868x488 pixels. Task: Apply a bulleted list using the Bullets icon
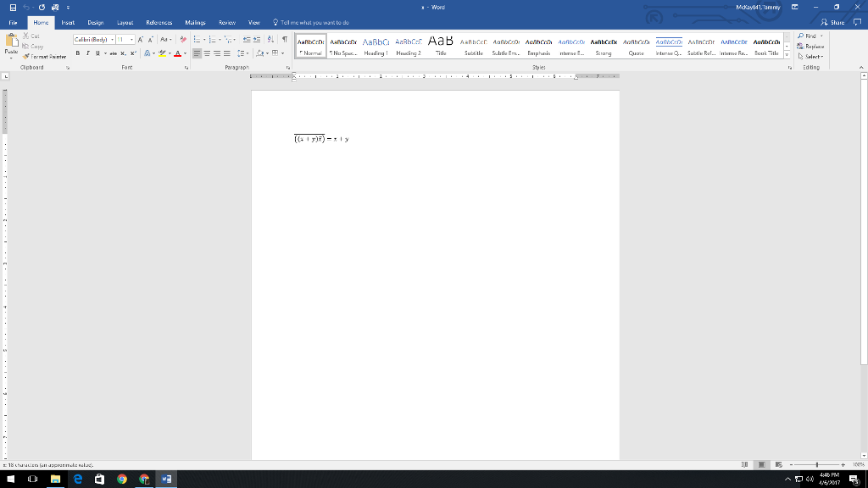(x=197, y=40)
